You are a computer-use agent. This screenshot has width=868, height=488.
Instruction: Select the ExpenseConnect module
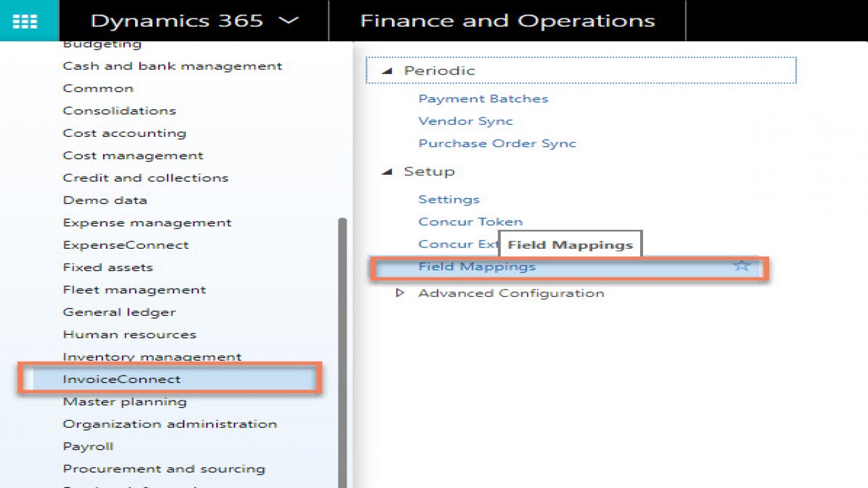pyautogui.click(x=126, y=245)
